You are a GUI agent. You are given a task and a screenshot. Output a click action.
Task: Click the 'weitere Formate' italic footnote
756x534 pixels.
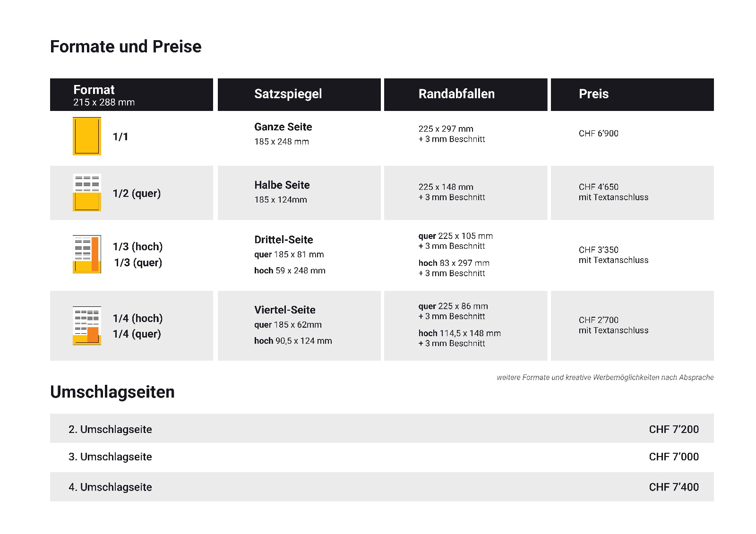click(x=605, y=377)
